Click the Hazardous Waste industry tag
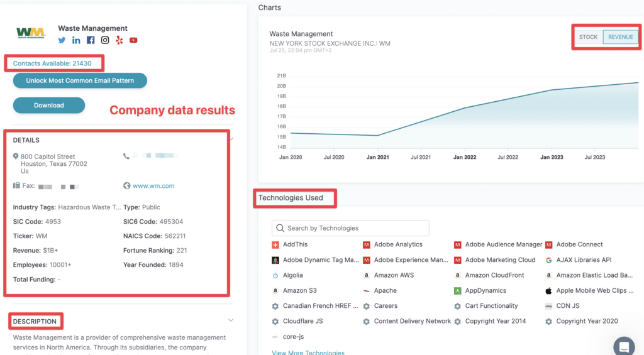Screen dimensions: 644x355 coord(89,207)
